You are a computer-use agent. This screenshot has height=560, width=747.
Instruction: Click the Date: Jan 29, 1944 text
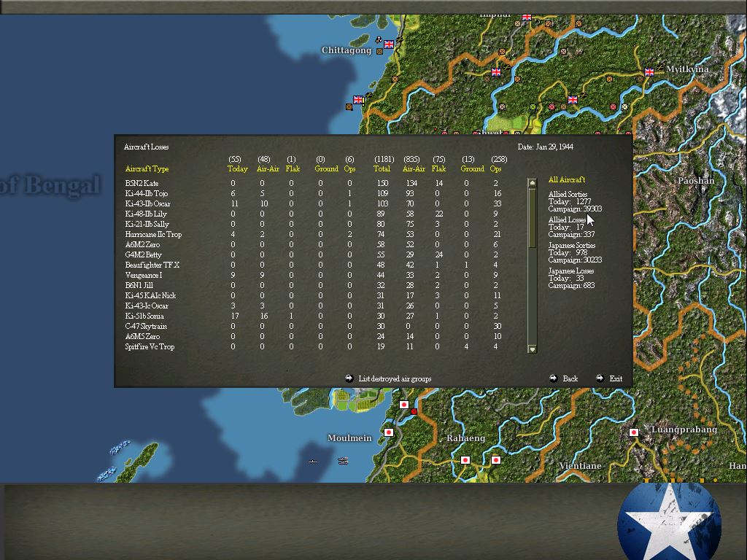tap(546, 147)
